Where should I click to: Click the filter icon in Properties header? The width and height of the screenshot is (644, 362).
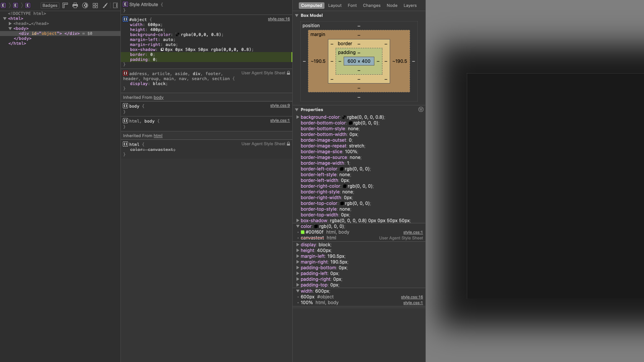point(421,110)
